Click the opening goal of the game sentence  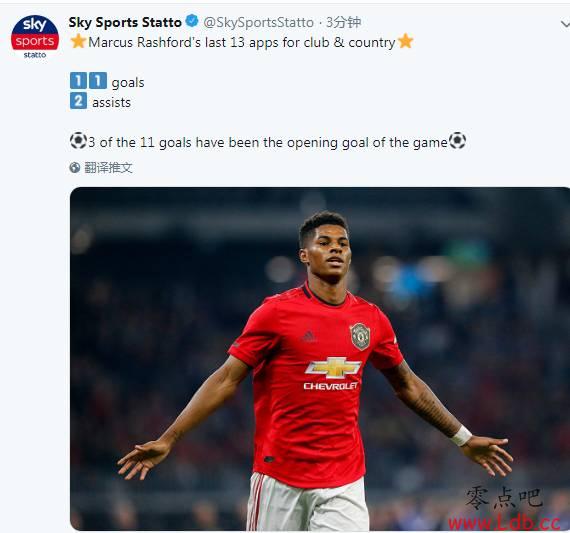click(x=268, y=142)
